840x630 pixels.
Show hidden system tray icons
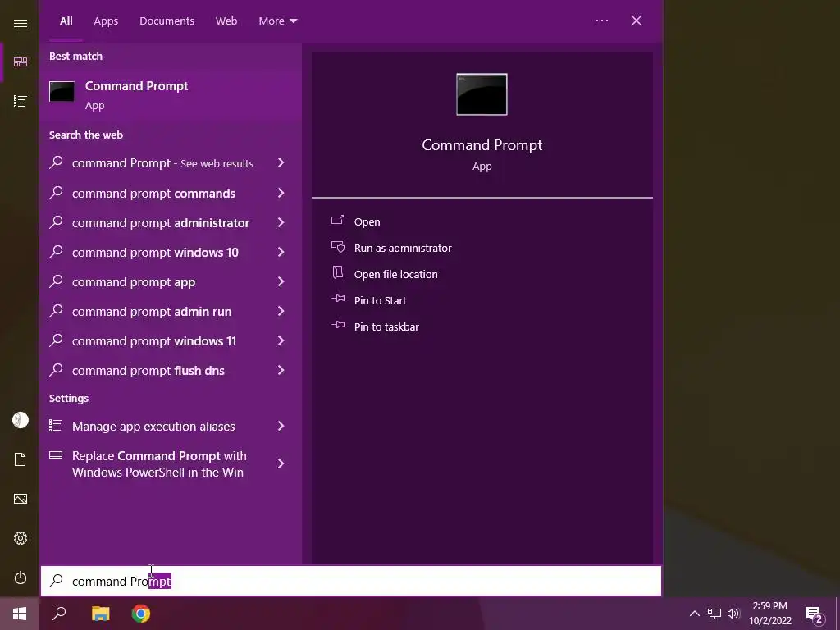point(694,614)
